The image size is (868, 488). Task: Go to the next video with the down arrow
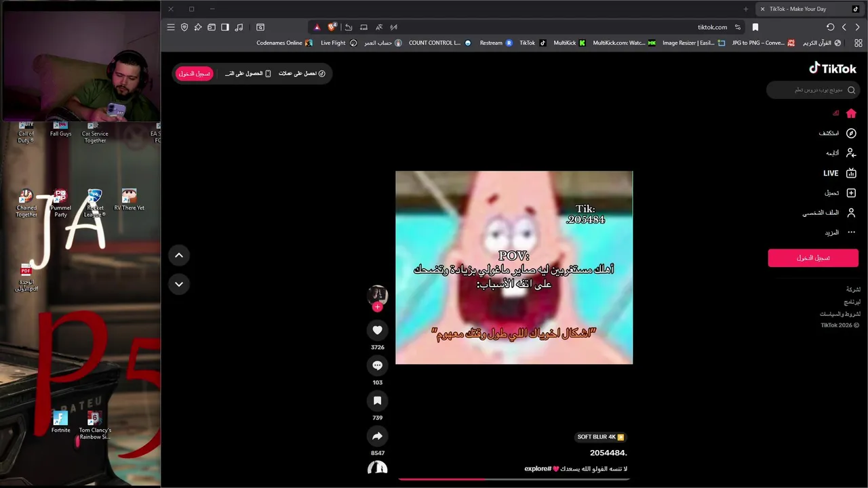tap(179, 284)
